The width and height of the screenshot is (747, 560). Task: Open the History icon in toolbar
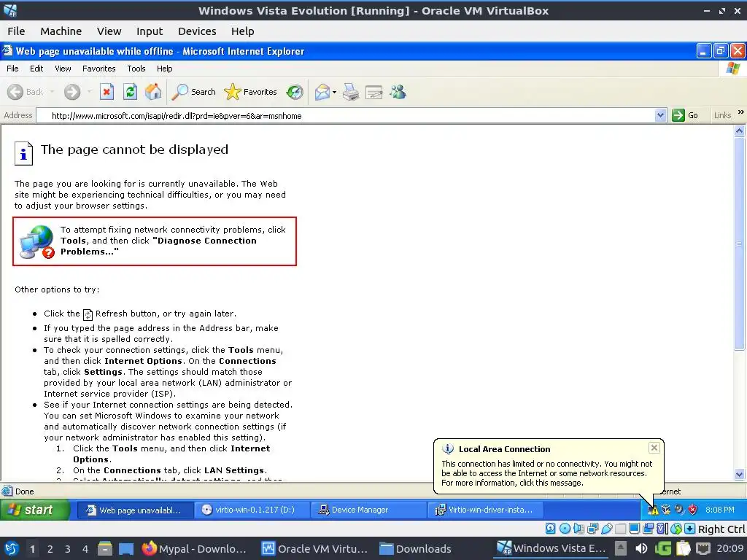coord(295,92)
